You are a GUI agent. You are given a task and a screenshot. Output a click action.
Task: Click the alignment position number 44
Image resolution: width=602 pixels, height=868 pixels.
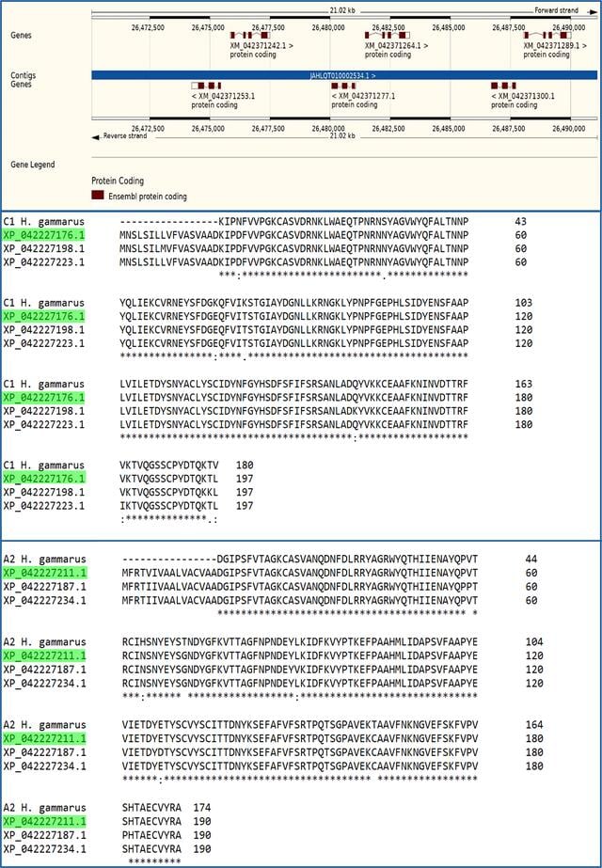(531, 560)
